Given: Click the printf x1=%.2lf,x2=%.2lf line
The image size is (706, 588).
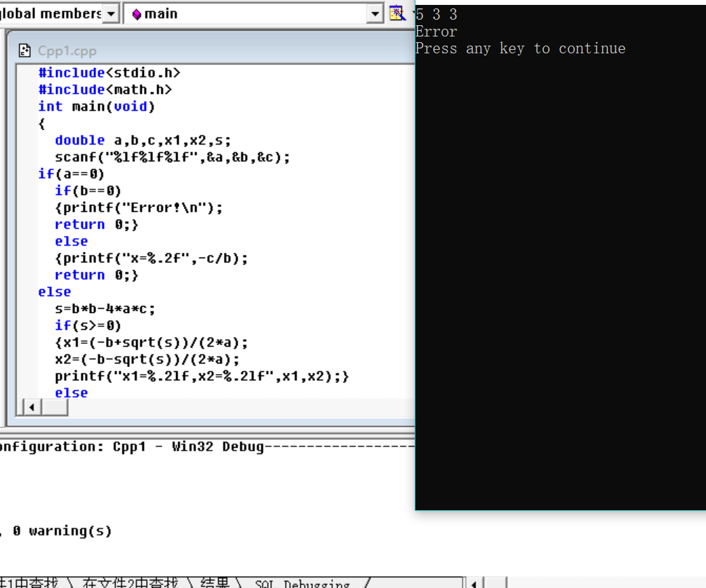Looking at the screenshot, I should click(x=201, y=376).
